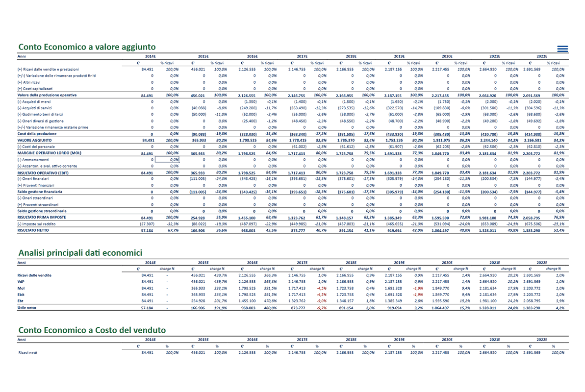Click the outlined Ammortamenti 2014E '0,0%' cell

pyautogui.click(x=167, y=160)
